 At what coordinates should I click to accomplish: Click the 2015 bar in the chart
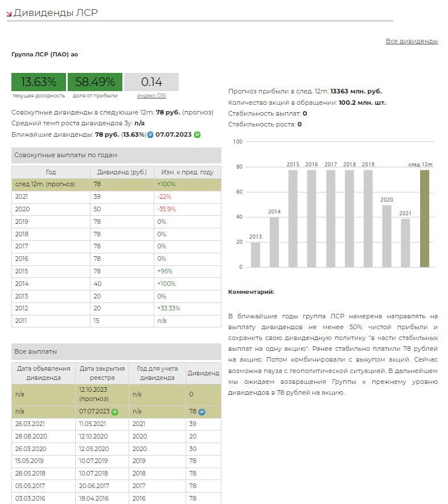pyautogui.click(x=293, y=219)
